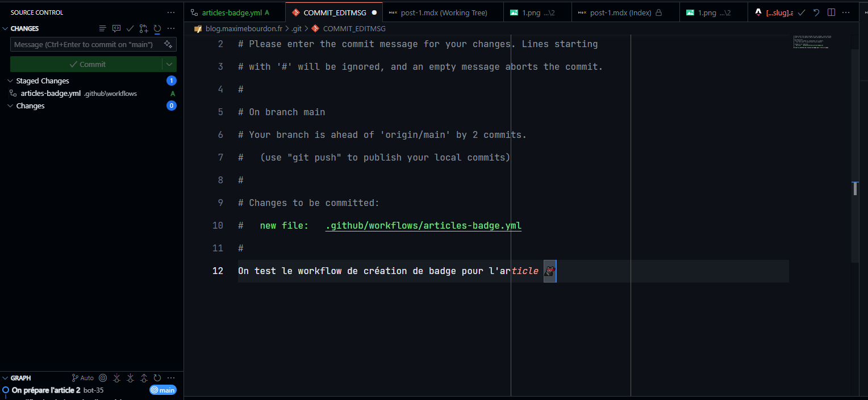Push commits using the Graph panel push icon
The height and width of the screenshot is (400, 868).
click(x=144, y=378)
